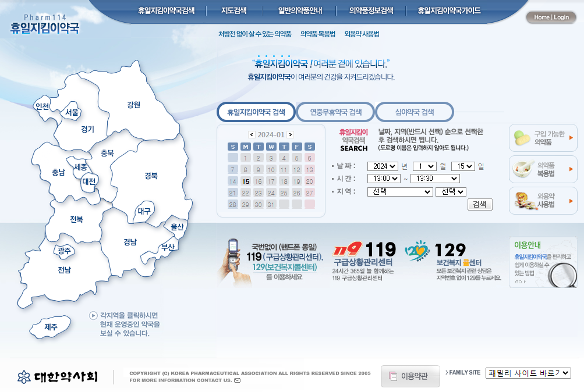Viewport: 584px width, 392px height.
Task: Select day 15 in the calendar
Action: click(x=246, y=181)
